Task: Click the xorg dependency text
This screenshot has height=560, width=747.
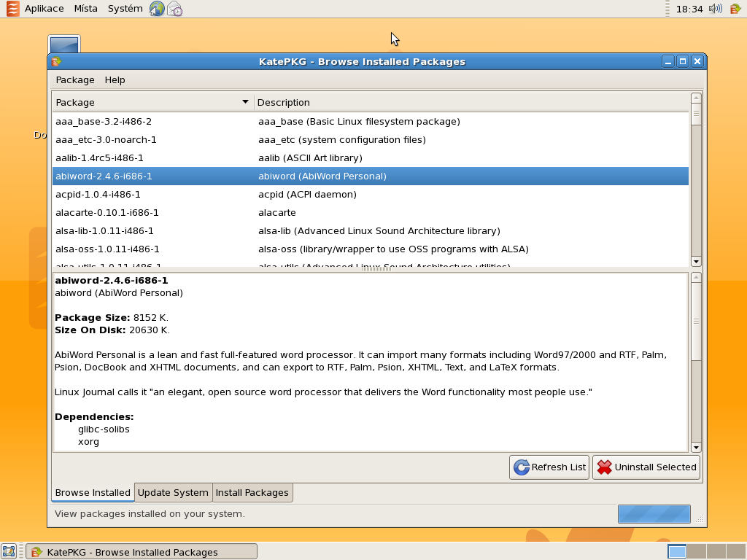Action: click(88, 441)
